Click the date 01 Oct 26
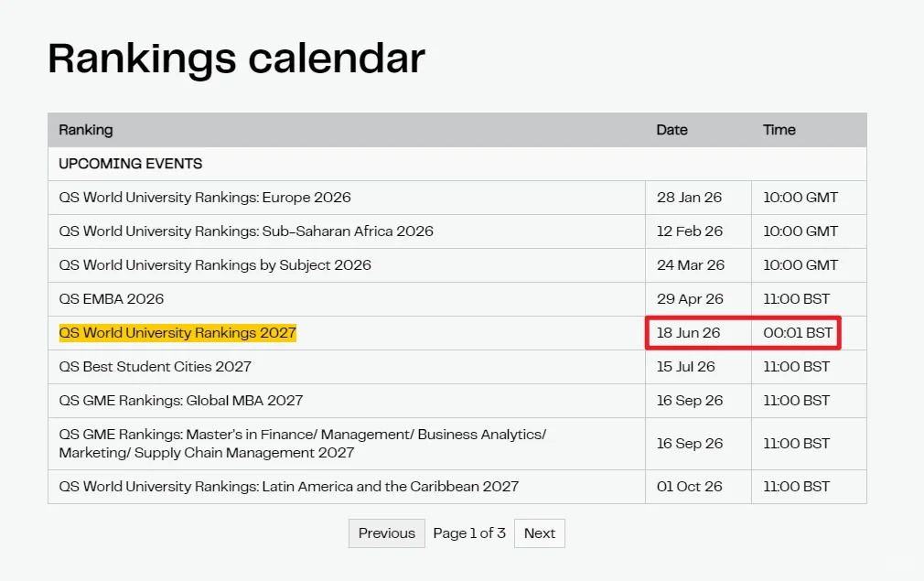 tap(690, 487)
